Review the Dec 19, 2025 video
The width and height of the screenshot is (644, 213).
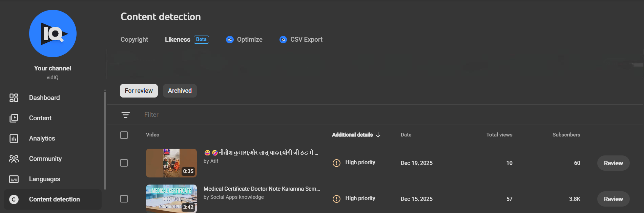click(613, 163)
